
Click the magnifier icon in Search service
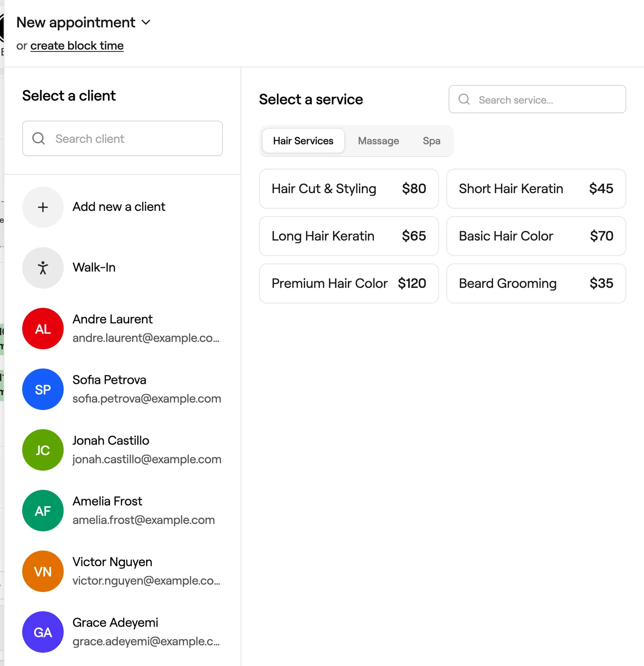464,99
